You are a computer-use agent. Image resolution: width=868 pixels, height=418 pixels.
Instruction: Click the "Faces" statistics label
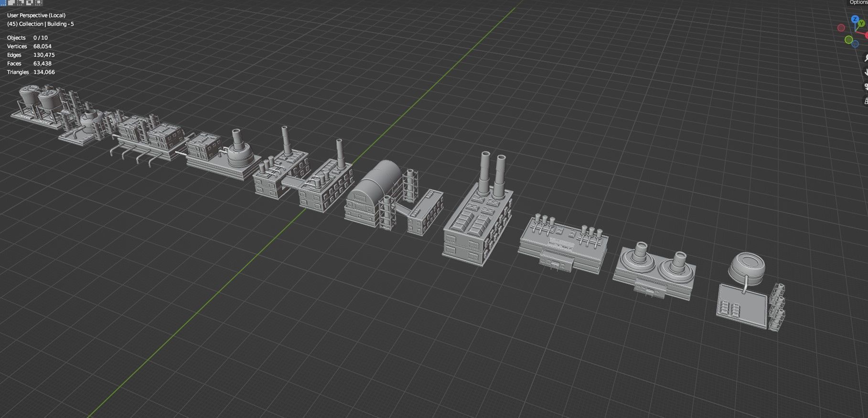click(x=14, y=63)
